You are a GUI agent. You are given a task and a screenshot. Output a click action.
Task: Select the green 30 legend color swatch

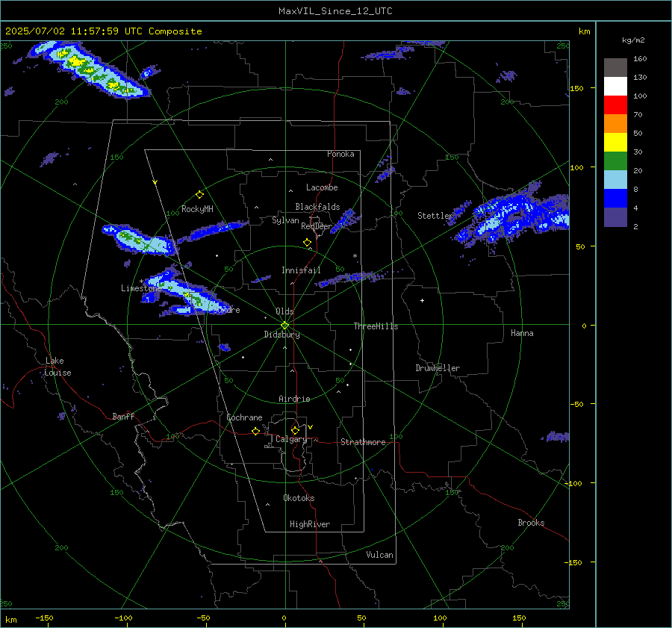[615, 161]
